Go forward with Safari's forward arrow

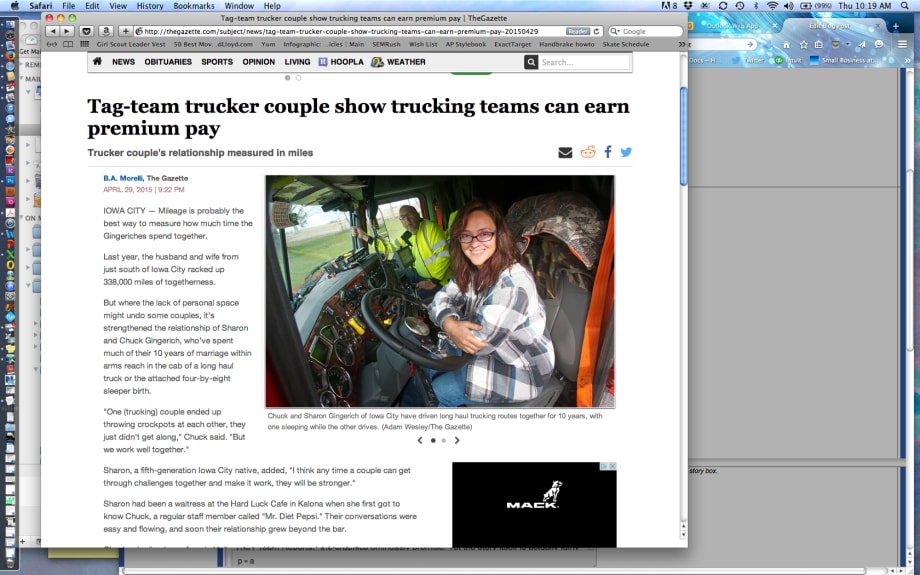tap(67, 31)
